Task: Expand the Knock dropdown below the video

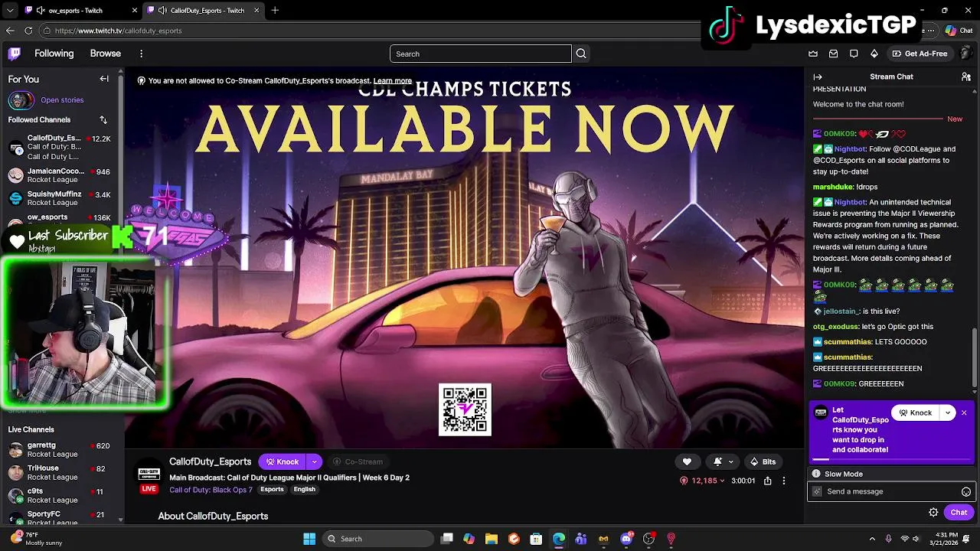Action: coord(314,461)
